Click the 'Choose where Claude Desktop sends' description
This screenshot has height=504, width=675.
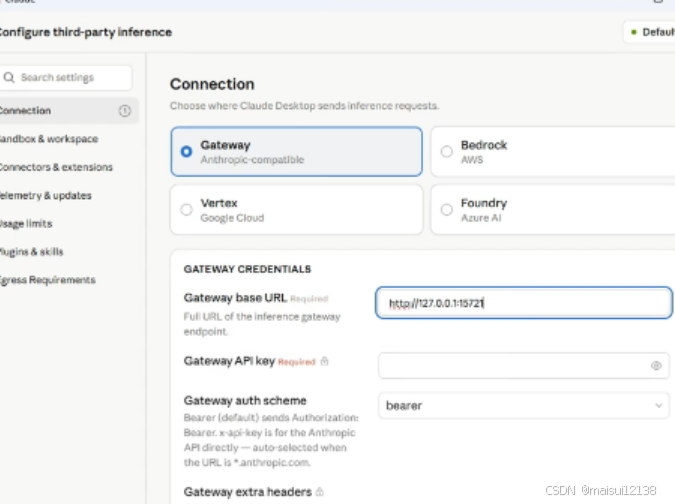[304, 105]
